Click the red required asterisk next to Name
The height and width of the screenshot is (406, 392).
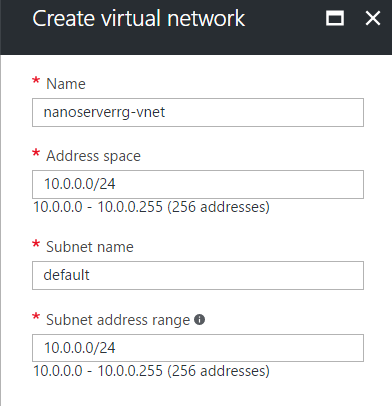point(36,81)
